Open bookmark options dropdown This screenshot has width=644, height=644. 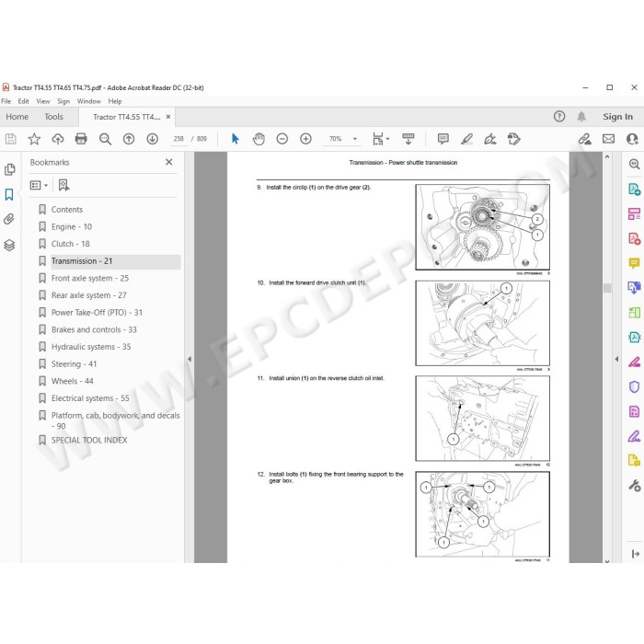point(39,185)
